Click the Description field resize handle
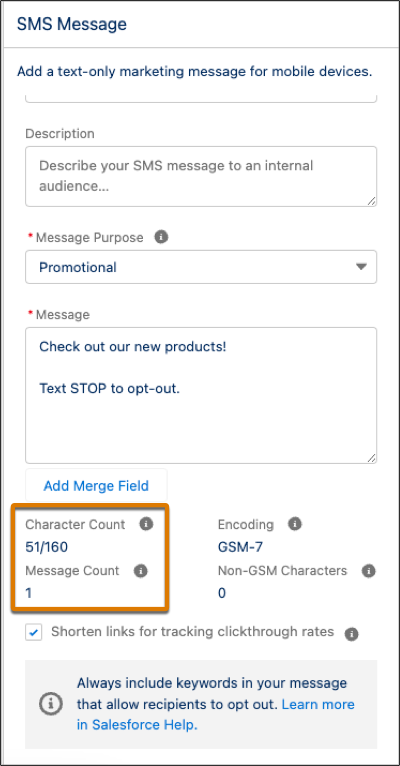Screen dimensions: 400x766 click(x=371, y=201)
